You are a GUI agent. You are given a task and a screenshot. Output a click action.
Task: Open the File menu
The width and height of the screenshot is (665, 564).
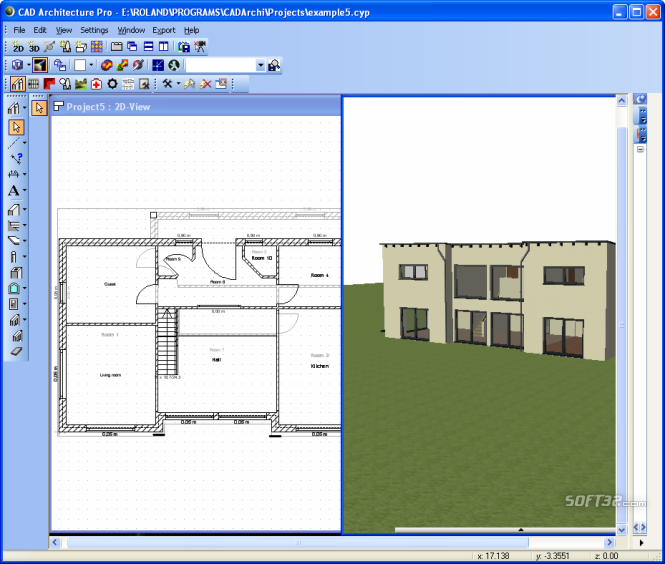[x=19, y=30]
